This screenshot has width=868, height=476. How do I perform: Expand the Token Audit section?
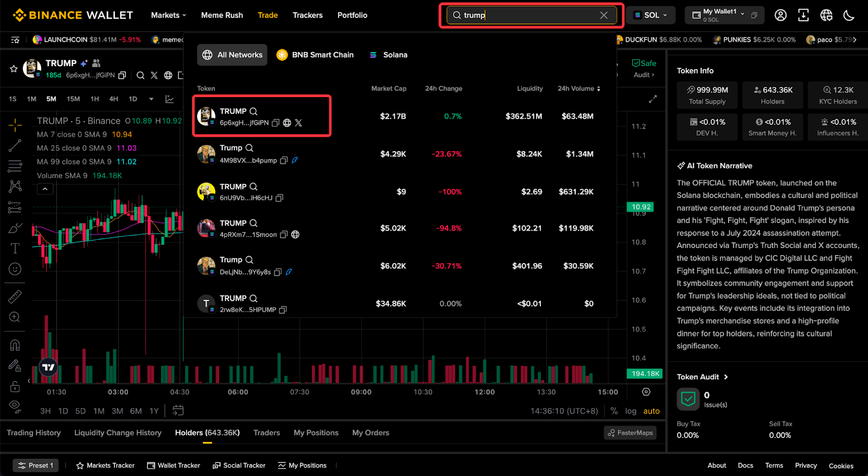[x=702, y=377]
